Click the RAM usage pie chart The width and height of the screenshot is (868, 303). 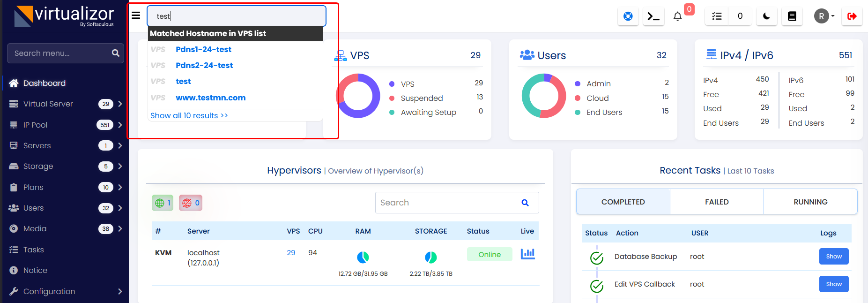click(x=363, y=257)
